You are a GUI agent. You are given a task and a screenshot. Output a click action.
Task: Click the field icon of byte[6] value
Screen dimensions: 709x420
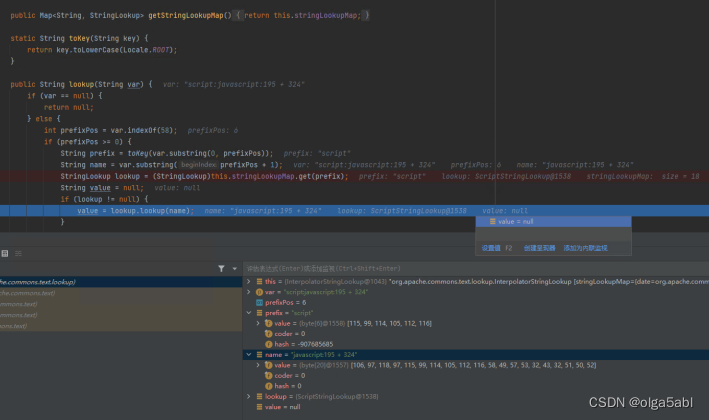coord(269,323)
